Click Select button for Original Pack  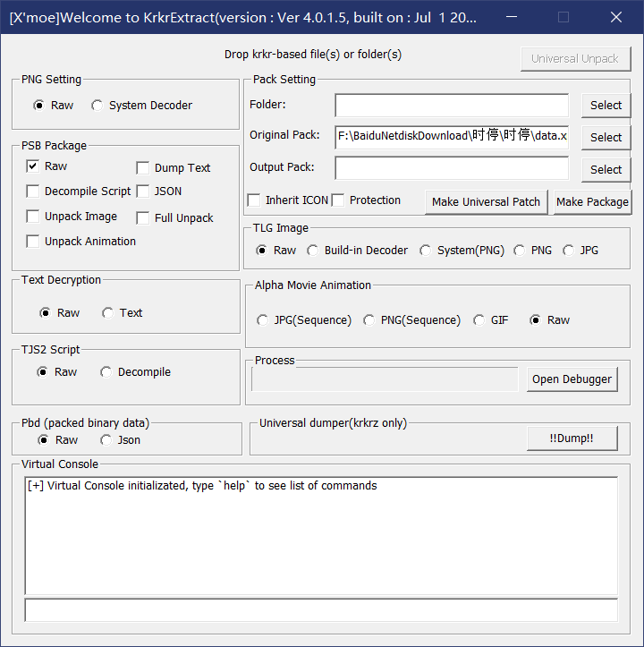606,138
